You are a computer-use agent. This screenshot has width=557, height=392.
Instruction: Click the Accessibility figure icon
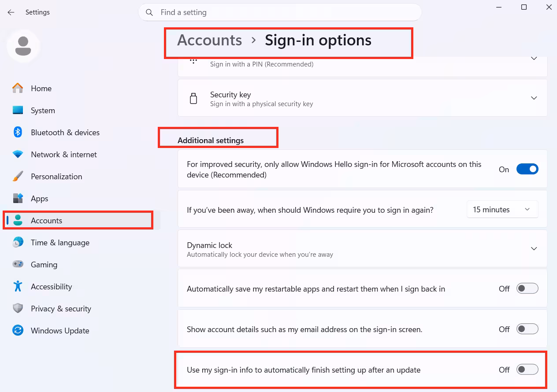pos(18,286)
